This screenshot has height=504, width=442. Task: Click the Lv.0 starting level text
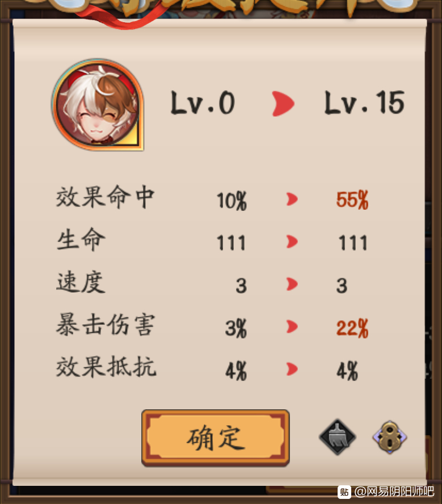[x=203, y=103]
